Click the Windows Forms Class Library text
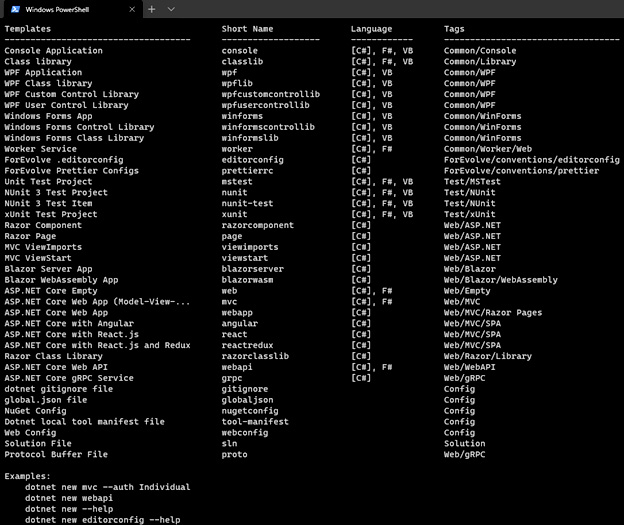This screenshot has height=525, width=624. (x=74, y=138)
